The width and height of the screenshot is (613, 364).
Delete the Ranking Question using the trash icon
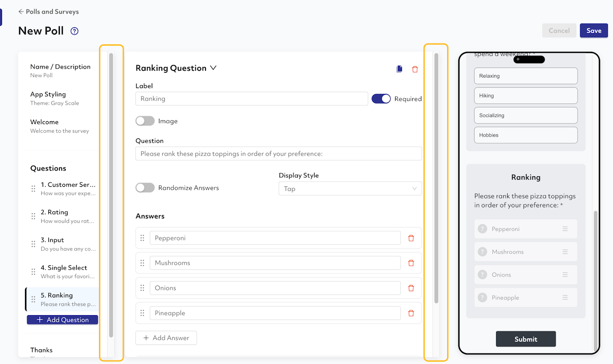(415, 69)
